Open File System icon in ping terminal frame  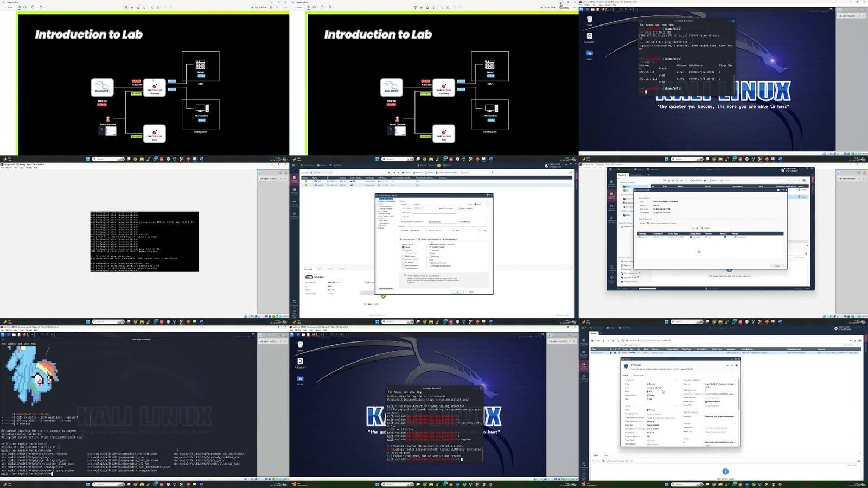[590, 36]
